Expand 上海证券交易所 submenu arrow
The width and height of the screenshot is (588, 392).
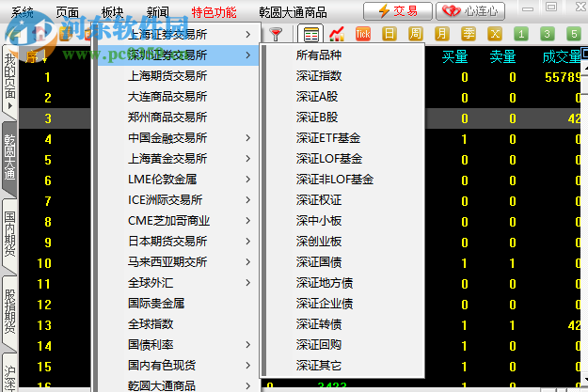(x=247, y=35)
